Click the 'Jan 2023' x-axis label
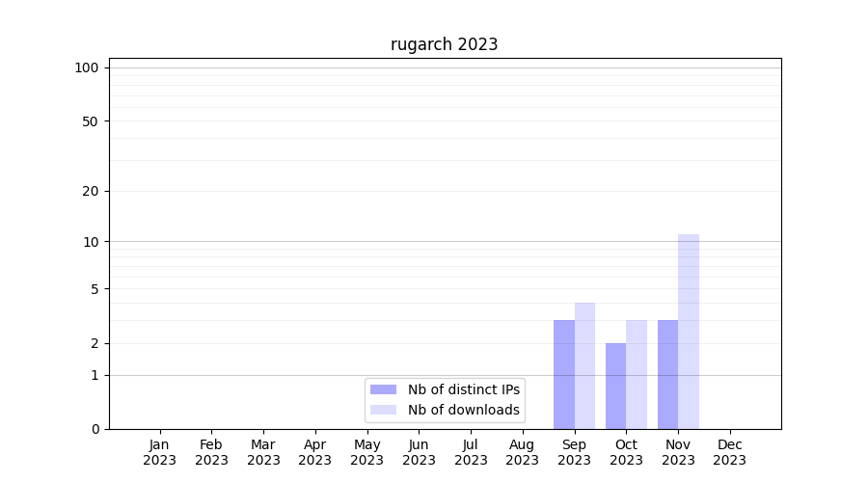Screen dimensions: 868x482 [159, 452]
